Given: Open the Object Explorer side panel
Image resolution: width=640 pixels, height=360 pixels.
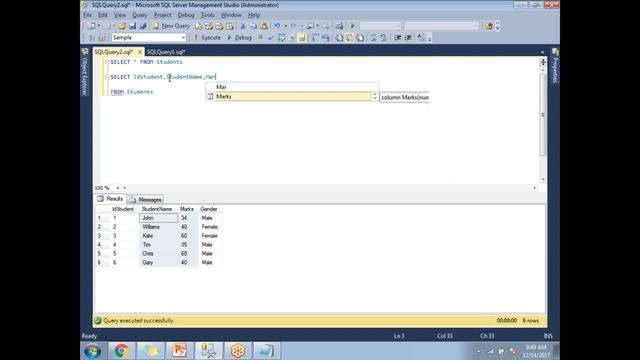Looking at the screenshot, I should point(85,72).
